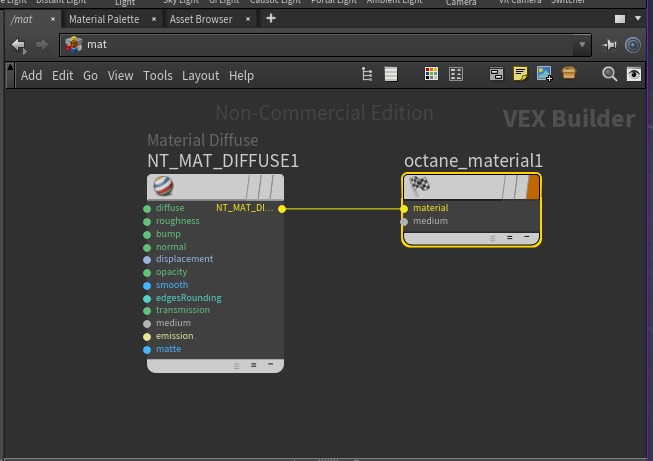Close the /mat tab

tap(52, 19)
